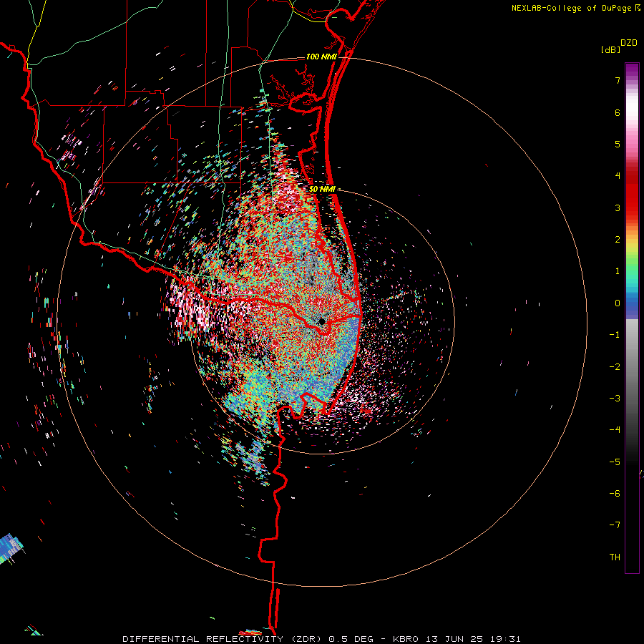Click the -6 value on the dB scale
Image resolution: width=644 pixels, height=644 pixels.
615,494
